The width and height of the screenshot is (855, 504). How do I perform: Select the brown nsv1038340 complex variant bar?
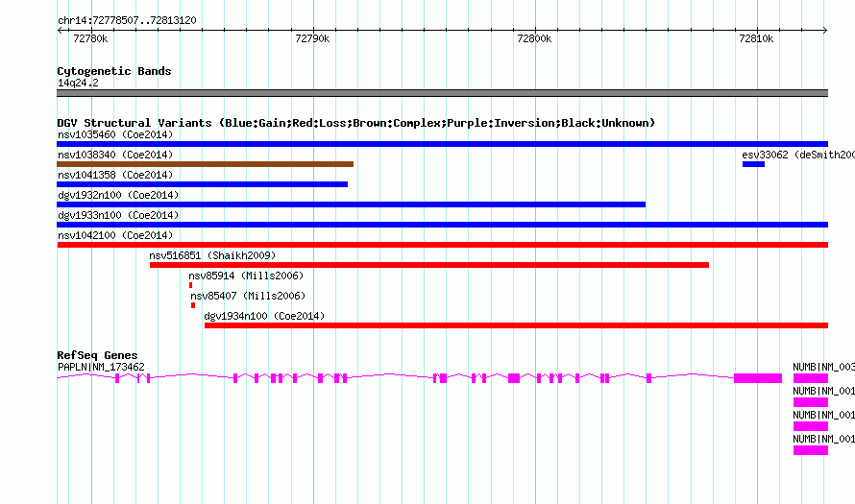pos(205,164)
